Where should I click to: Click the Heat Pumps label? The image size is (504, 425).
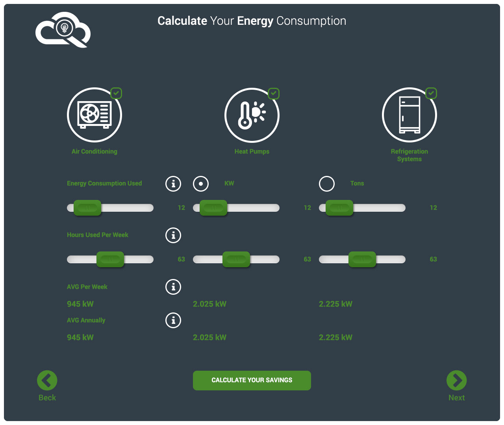click(x=252, y=152)
